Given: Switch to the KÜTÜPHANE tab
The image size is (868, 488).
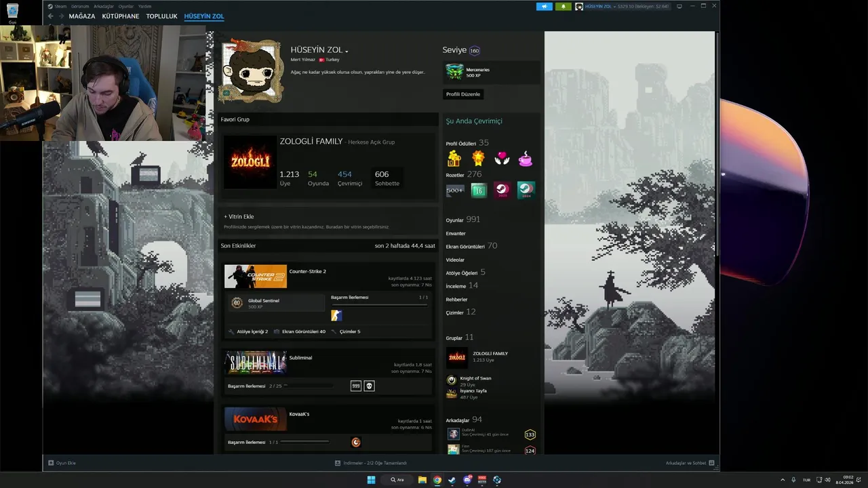Looking at the screenshot, I should click(121, 16).
